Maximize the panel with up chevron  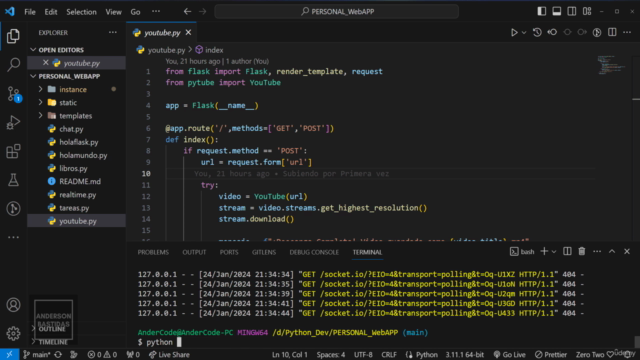(612, 251)
